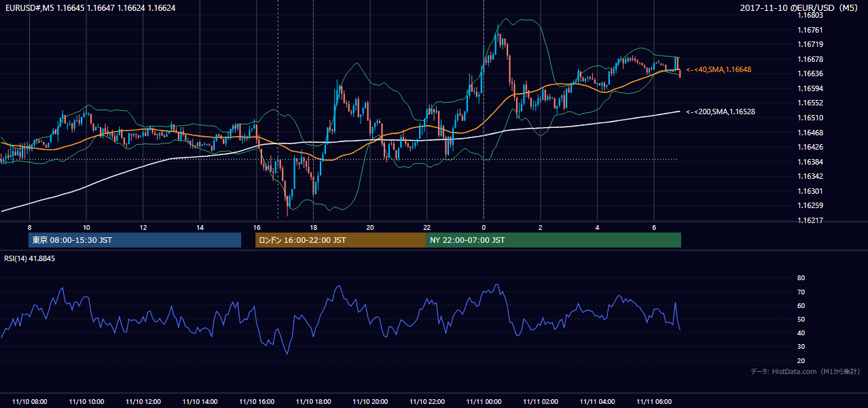The image size is (868, 408).
Task: Click the 11/11 00:00 date label
Action: [484, 402]
